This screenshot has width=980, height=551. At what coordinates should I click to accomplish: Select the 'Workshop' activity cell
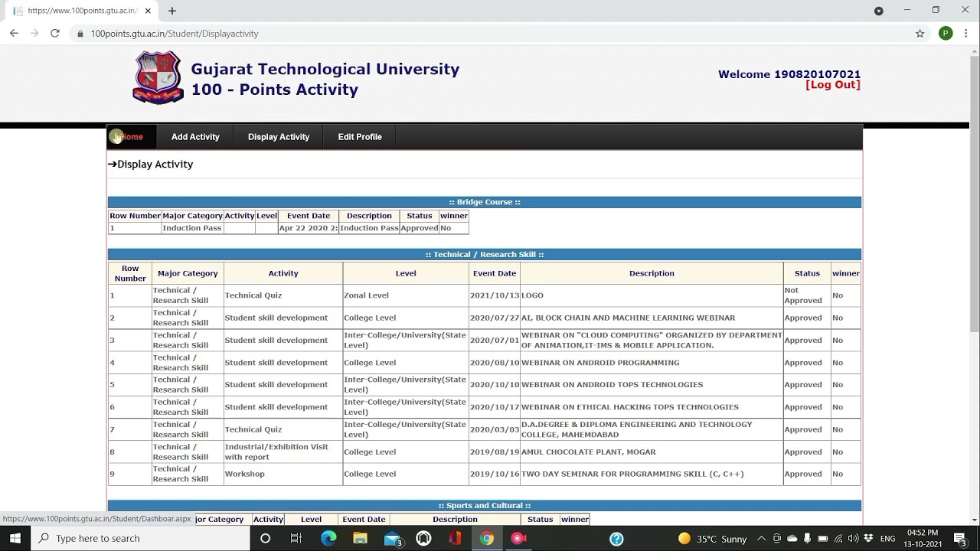(x=283, y=474)
